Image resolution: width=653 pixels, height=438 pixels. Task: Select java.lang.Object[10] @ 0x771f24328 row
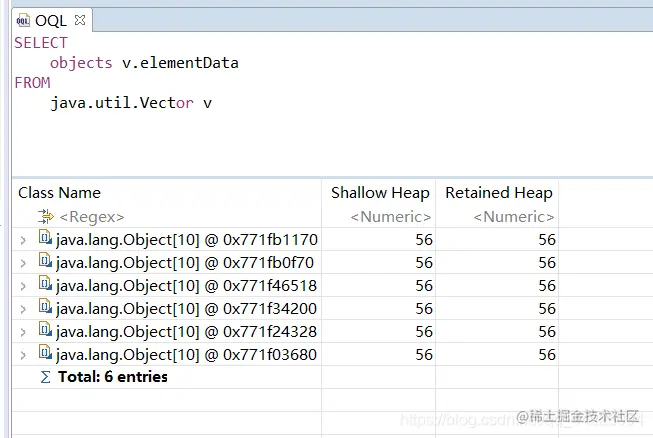[187, 332]
